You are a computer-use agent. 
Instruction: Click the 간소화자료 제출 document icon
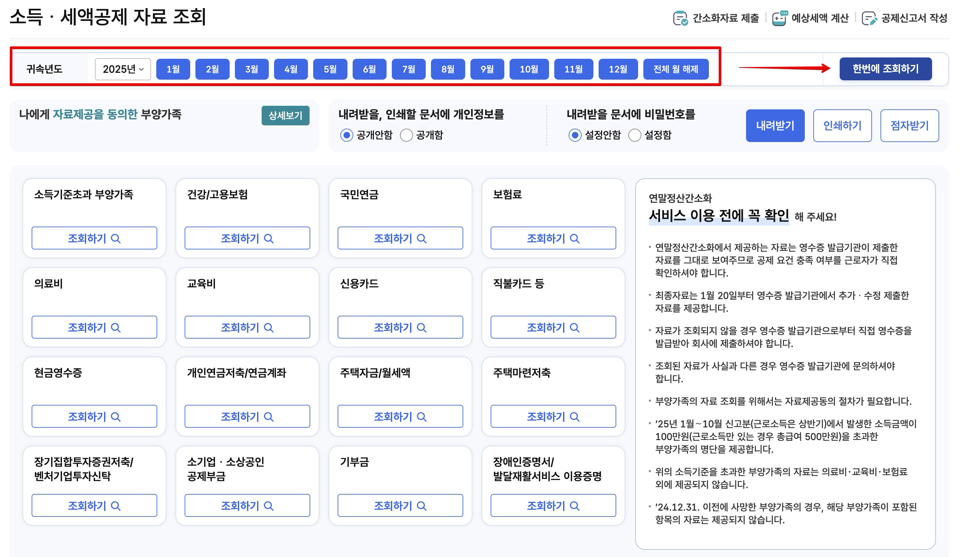(x=680, y=18)
